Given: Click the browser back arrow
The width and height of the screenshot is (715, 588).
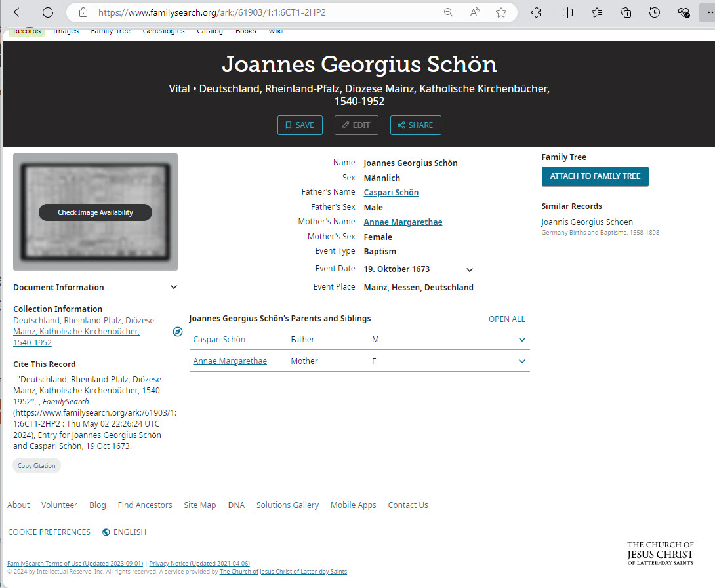Looking at the screenshot, I should [x=19, y=12].
